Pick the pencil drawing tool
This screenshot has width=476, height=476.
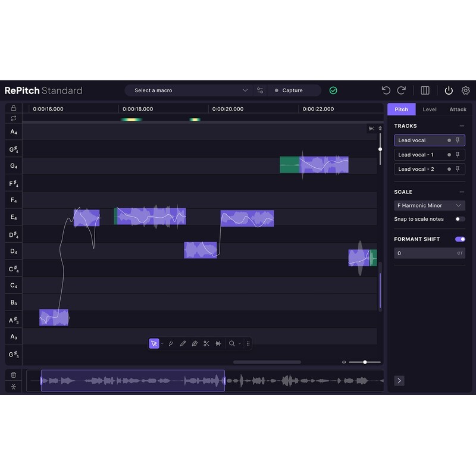(x=183, y=343)
